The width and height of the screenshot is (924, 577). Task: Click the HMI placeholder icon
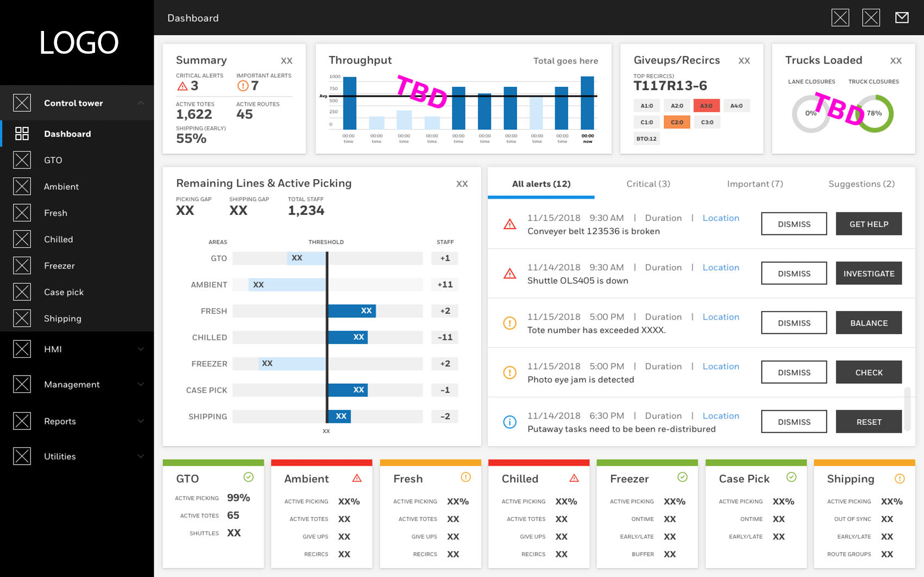click(22, 349)
